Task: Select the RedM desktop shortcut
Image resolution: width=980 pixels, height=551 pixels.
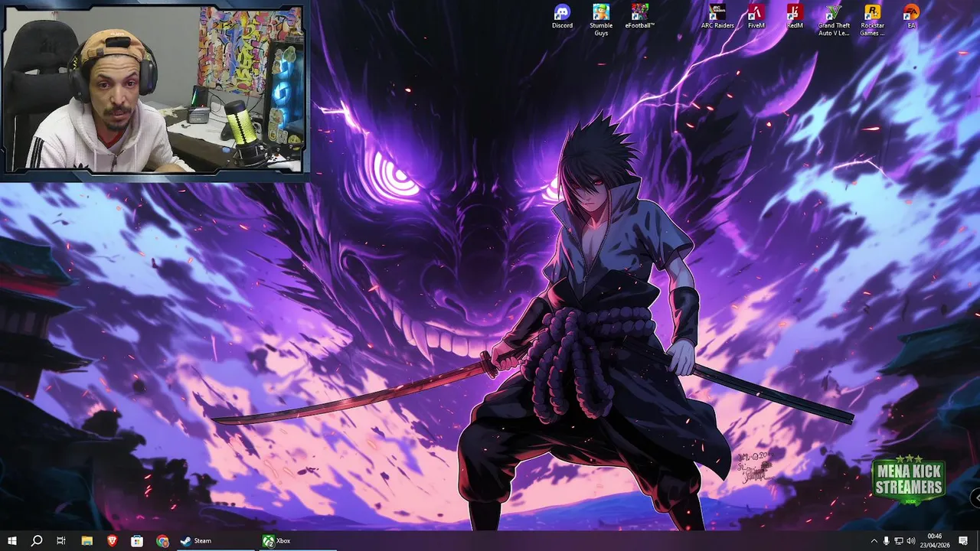Action: pos(795,16)
